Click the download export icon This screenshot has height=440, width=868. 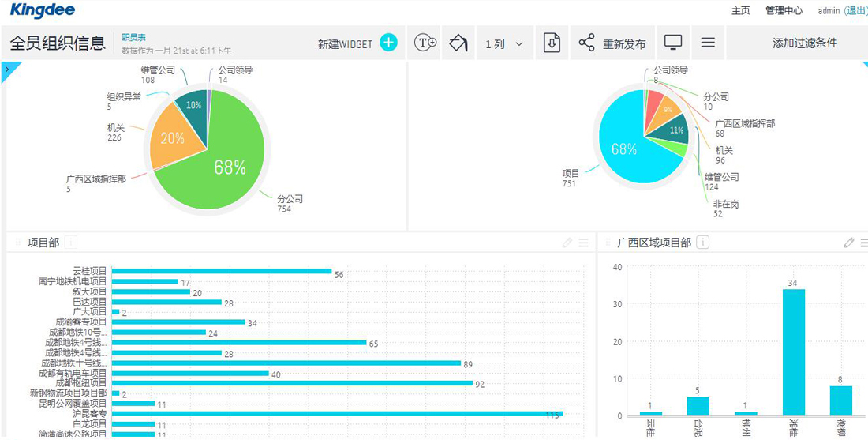(552, 43)
